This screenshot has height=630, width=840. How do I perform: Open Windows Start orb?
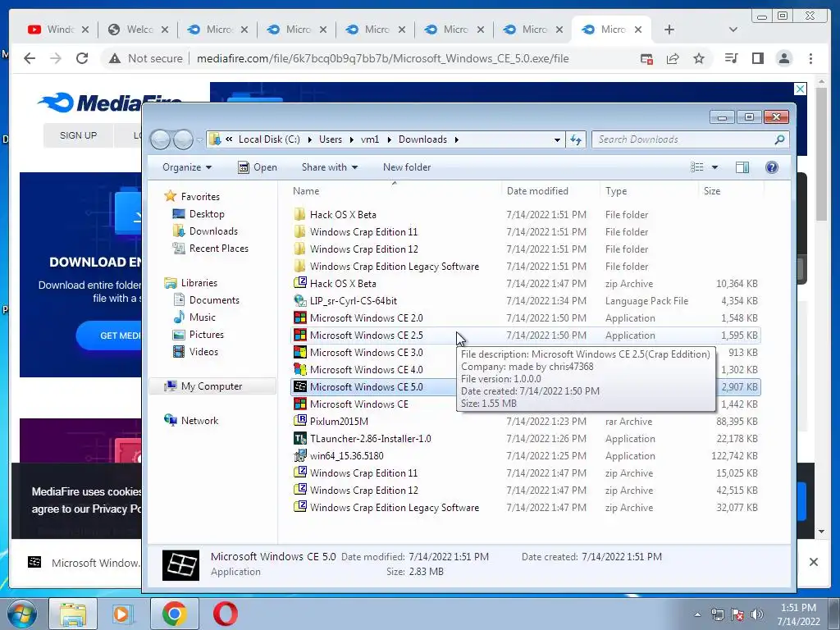(x=21, y=614)
